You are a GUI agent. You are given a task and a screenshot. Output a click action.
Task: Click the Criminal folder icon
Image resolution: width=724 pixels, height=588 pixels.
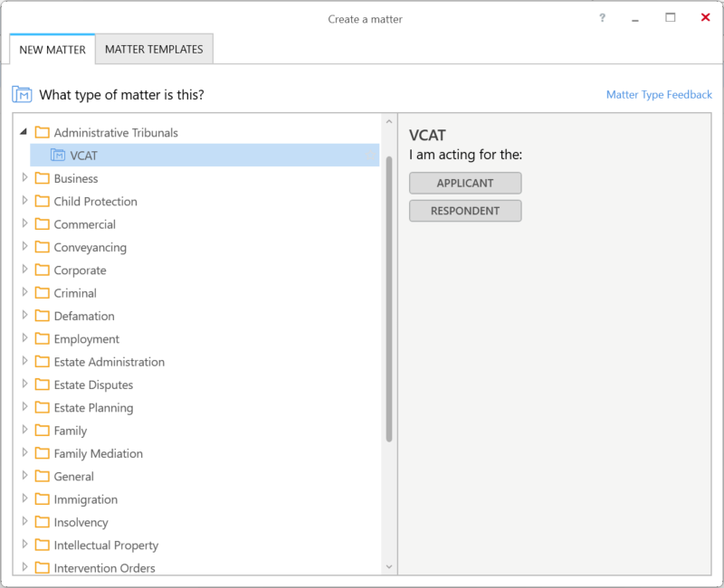42,292
